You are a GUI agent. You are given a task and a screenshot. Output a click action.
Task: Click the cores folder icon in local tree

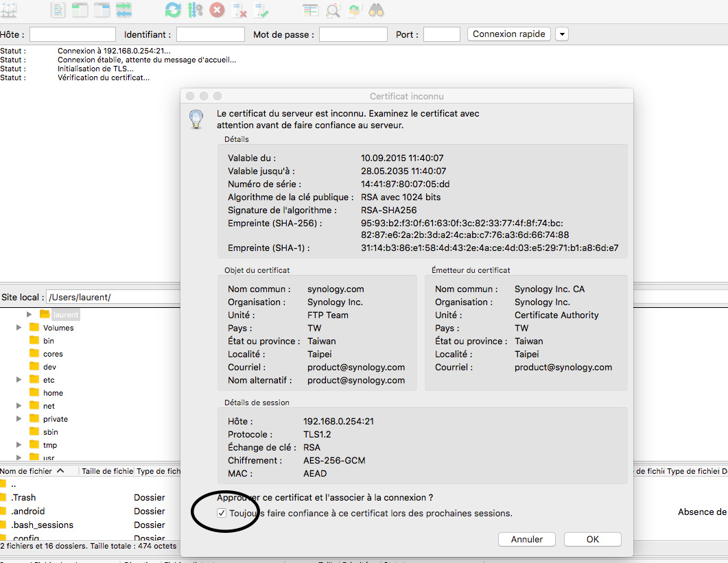click(34, 353)
